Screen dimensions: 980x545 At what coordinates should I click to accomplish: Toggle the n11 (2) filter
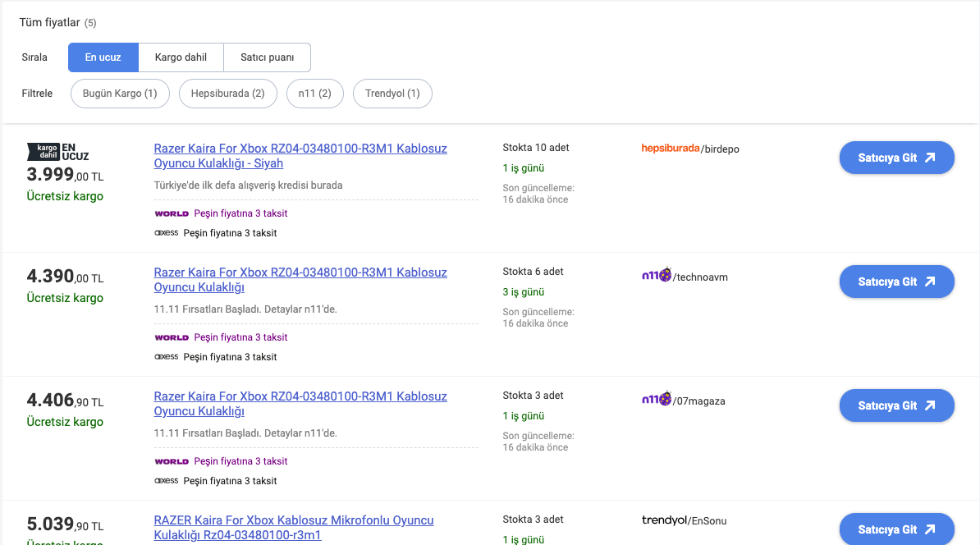[315, 93]
